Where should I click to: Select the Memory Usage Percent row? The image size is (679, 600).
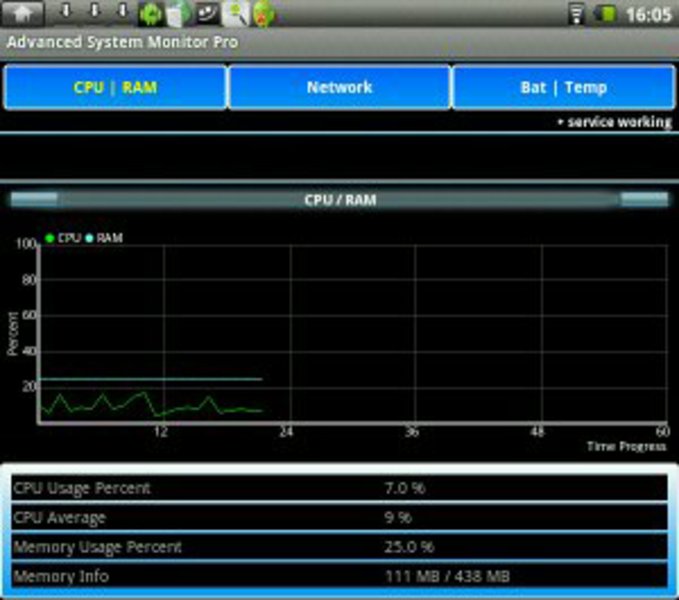click(340, 547)
